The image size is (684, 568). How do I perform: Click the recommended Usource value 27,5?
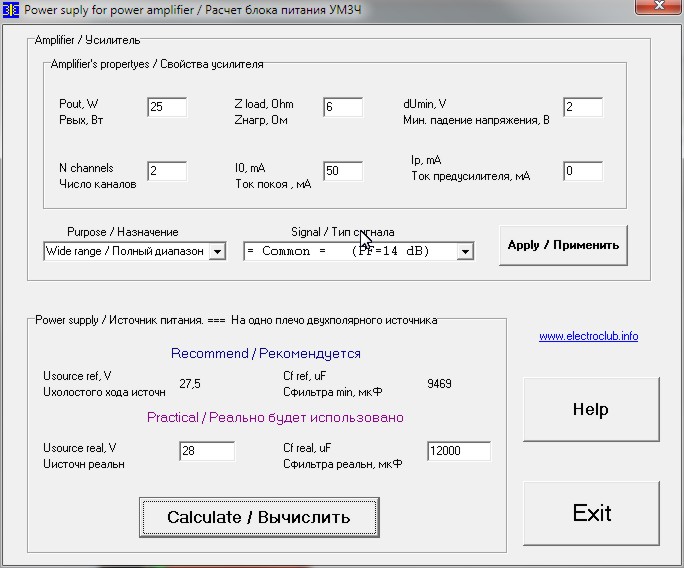coord(190,384)
